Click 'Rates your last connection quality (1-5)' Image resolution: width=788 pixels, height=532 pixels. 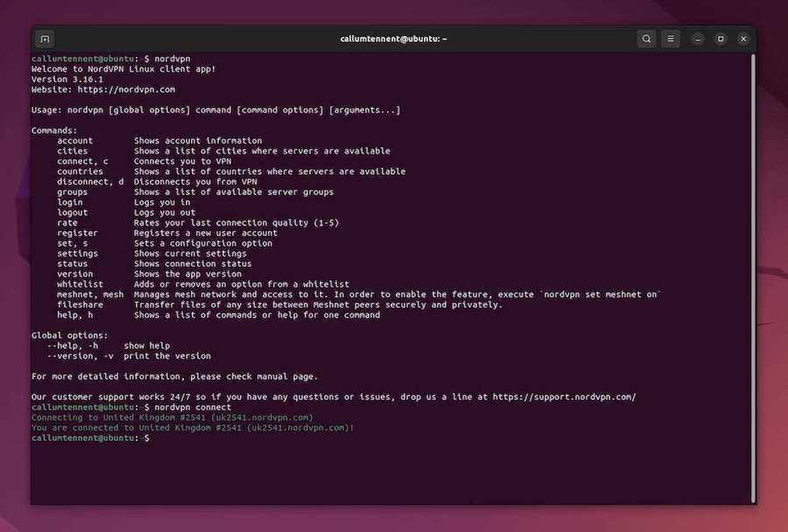236,222
